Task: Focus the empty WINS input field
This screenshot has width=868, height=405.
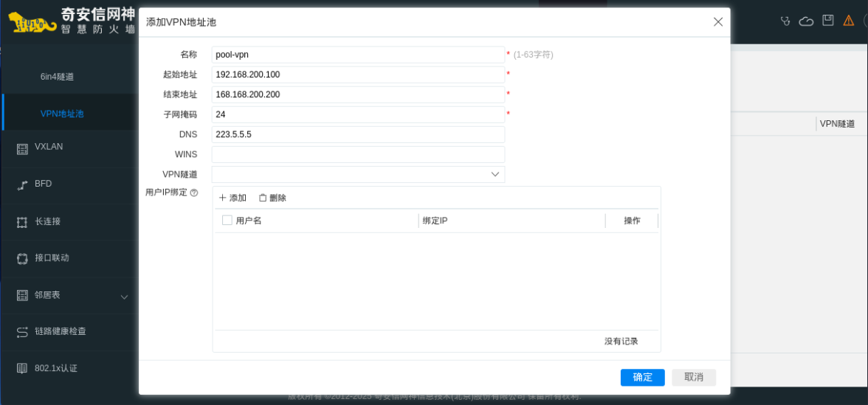Action: [x=358, y=154]
